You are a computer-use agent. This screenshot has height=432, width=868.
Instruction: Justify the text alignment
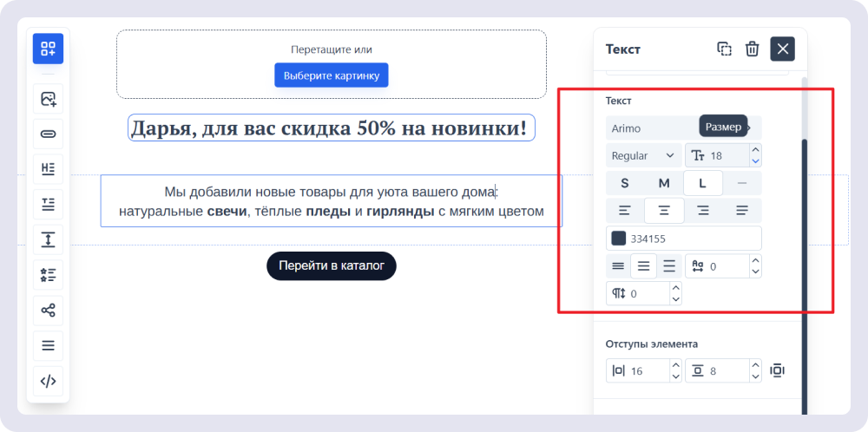pyautogui.click(x=742, y=210)
